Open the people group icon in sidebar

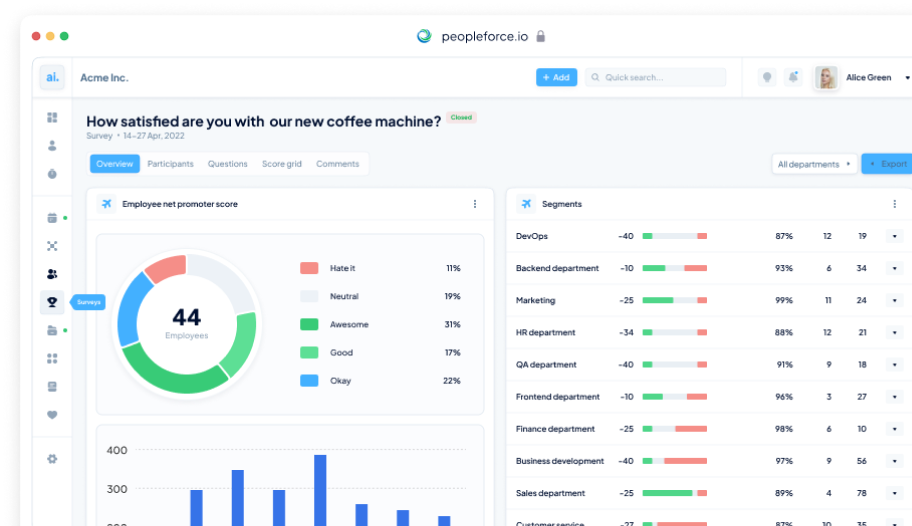coord(52,274)
